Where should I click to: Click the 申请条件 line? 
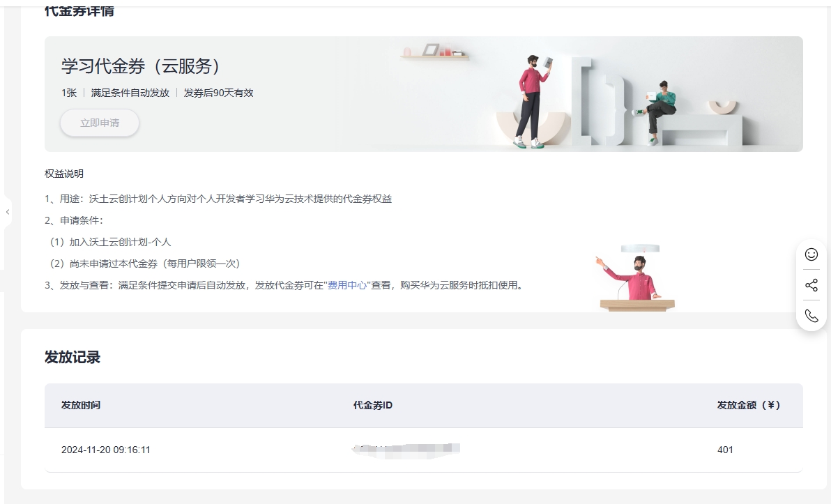(x=74, y=221)
